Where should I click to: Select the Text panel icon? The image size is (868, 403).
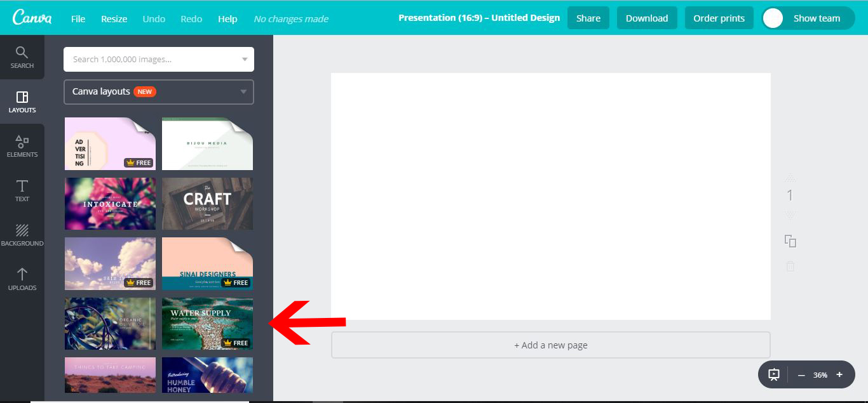point(22,189)
